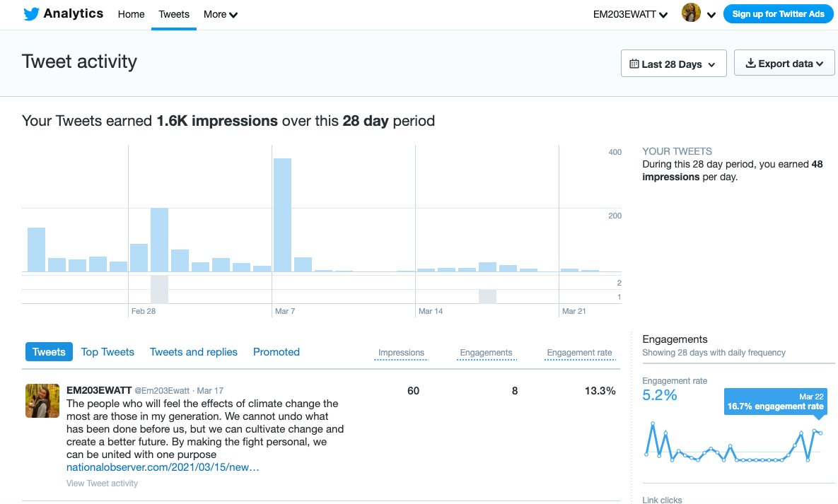Click the tweet author's avatar photo
The image size is (838, 504).
click(42, 400)
